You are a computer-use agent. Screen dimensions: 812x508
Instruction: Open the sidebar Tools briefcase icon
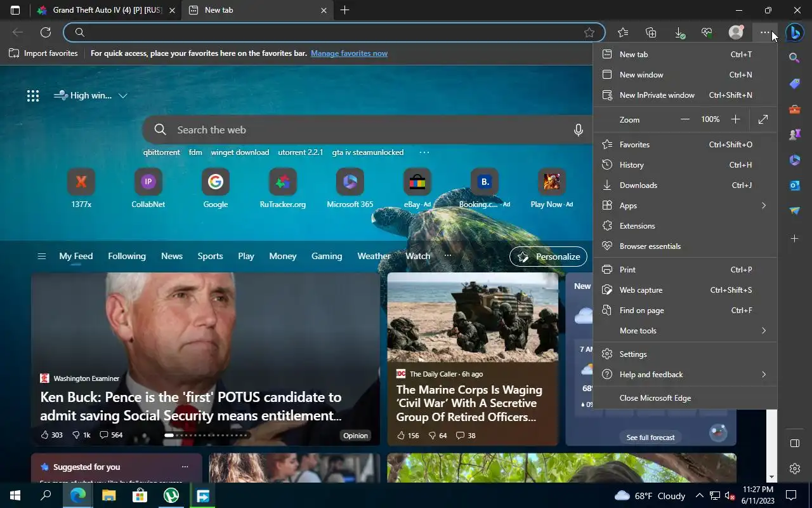click(794, 109)
